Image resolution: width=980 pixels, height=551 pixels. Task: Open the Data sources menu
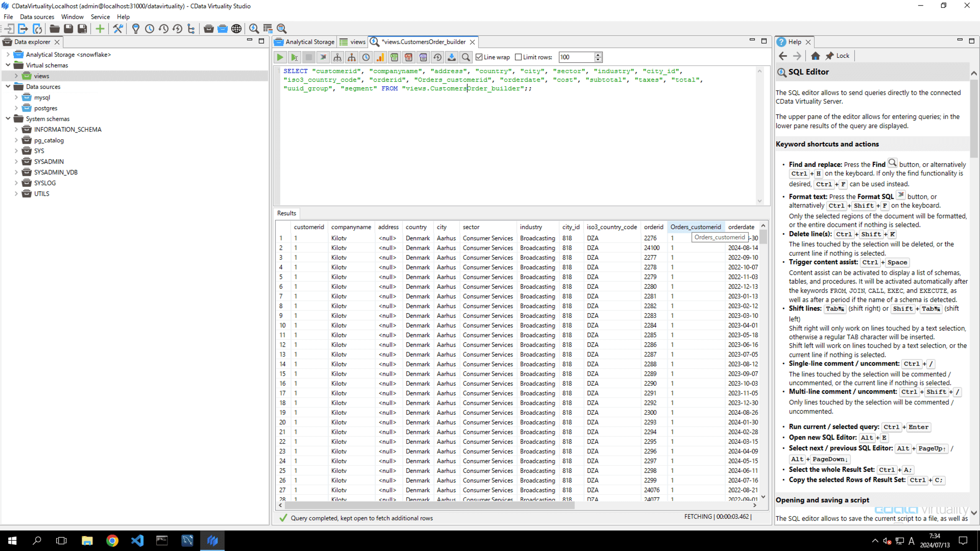click(36, 16)
